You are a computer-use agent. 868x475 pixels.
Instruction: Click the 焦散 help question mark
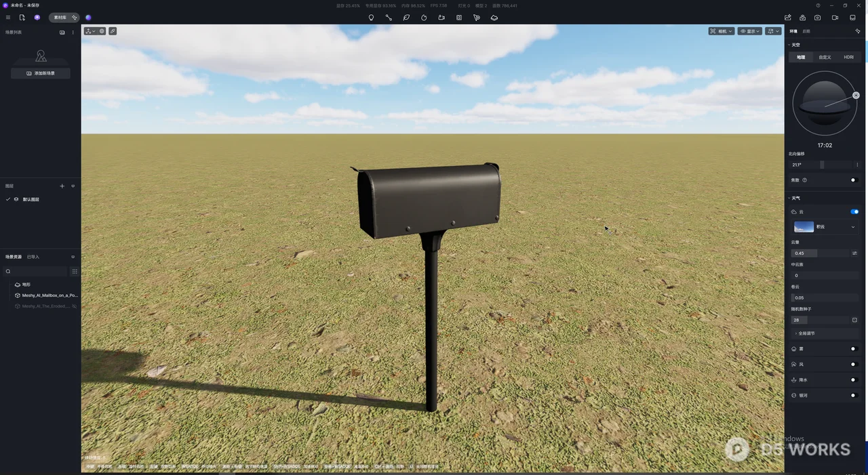coord(805,180)
